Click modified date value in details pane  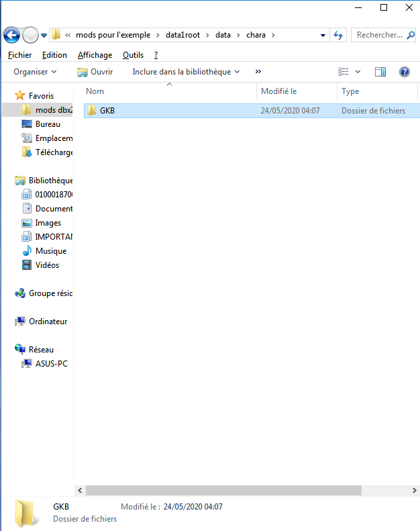[193, 507]
